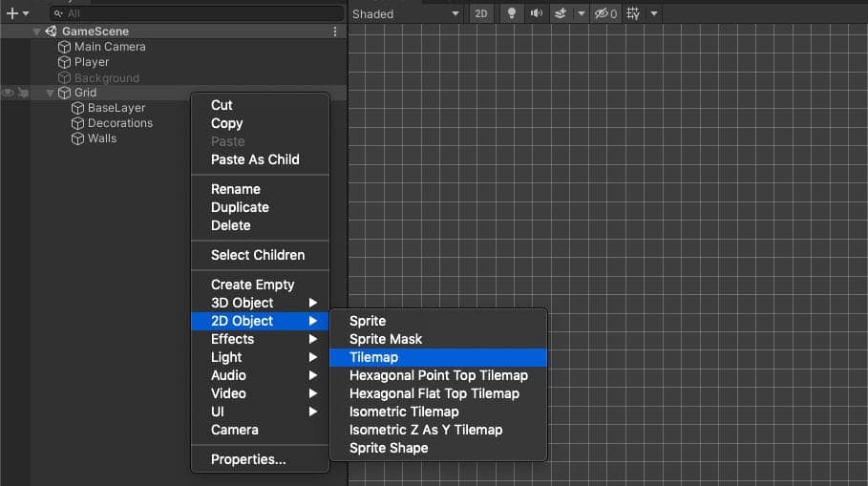Toggle hidden objects visibility count icon
This screenshot has height=486, width=868.
coord(605,13)
